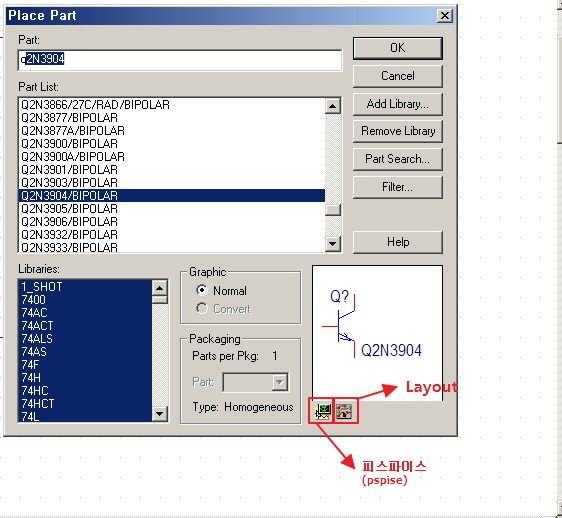Click the Help button
The image size is (562, 518).
click(397, 242)
